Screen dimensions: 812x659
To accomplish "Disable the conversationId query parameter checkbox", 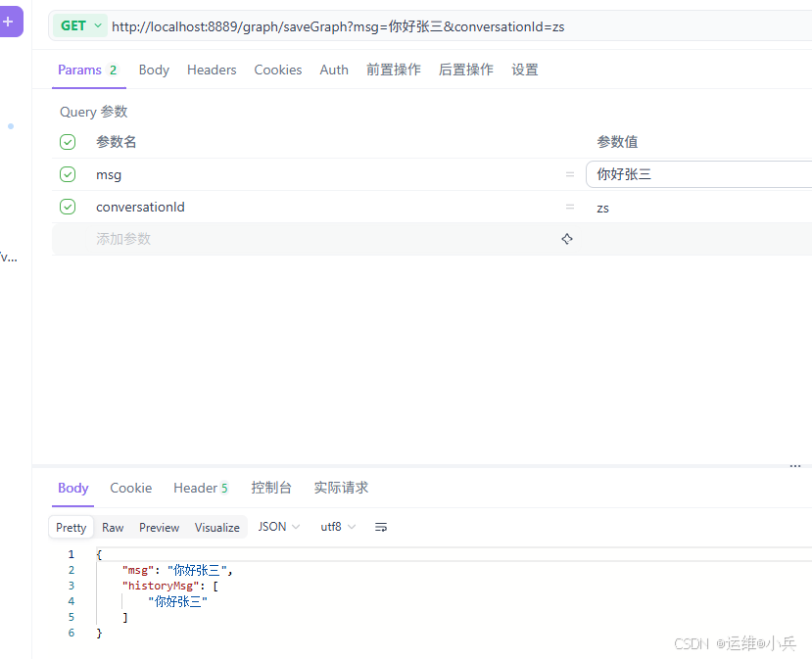I will coord(67,207).
